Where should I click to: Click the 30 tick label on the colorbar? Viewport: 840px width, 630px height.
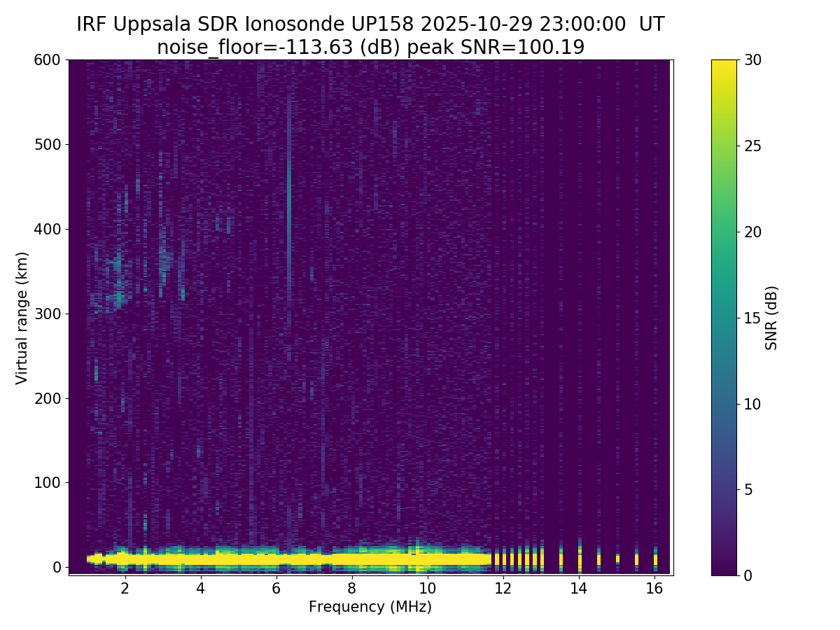coord(752,60)
